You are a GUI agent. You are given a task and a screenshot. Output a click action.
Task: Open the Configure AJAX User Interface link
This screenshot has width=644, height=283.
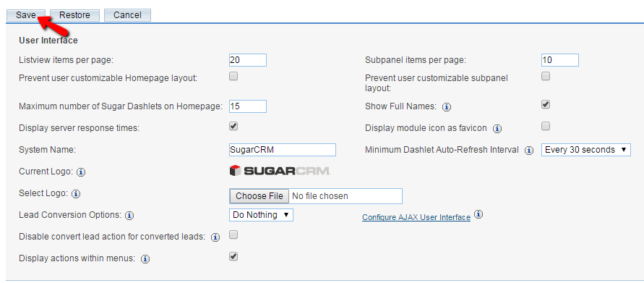point(416,218)
